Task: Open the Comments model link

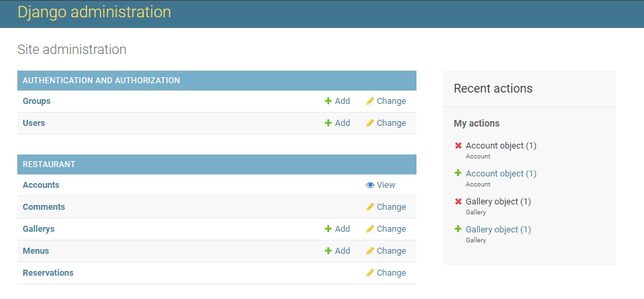Action: coord(44,207)
